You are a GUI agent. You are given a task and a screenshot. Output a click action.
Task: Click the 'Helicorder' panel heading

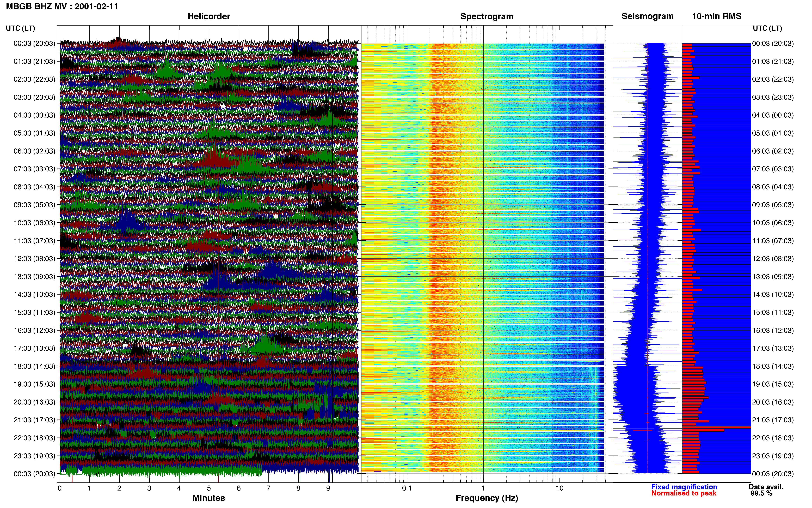click(x=208, y=16)
